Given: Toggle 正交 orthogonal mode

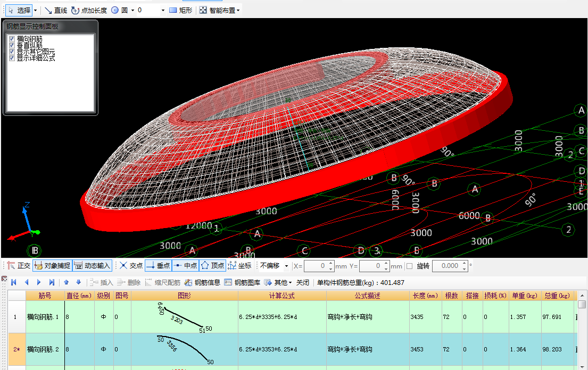Looking at the screenshot, I should [x=19, y=266].
